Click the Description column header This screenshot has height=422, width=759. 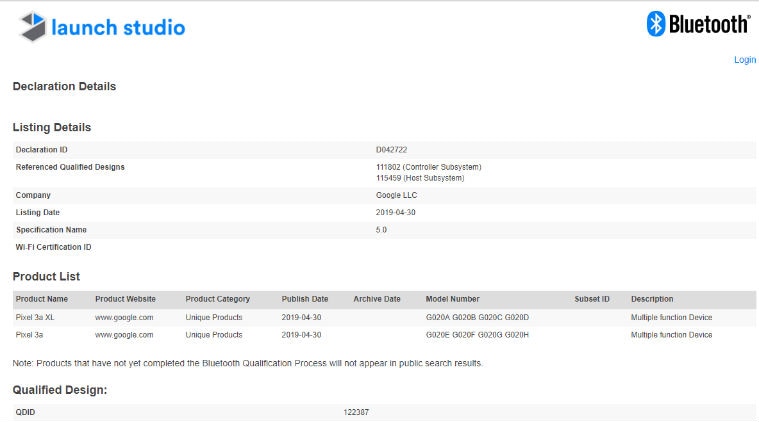[x=652, y=299]
